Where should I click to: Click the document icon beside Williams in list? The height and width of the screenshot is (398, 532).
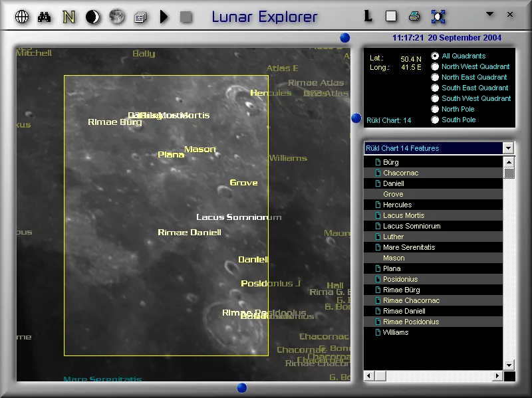pyautogui.click(x=378, y=332)
